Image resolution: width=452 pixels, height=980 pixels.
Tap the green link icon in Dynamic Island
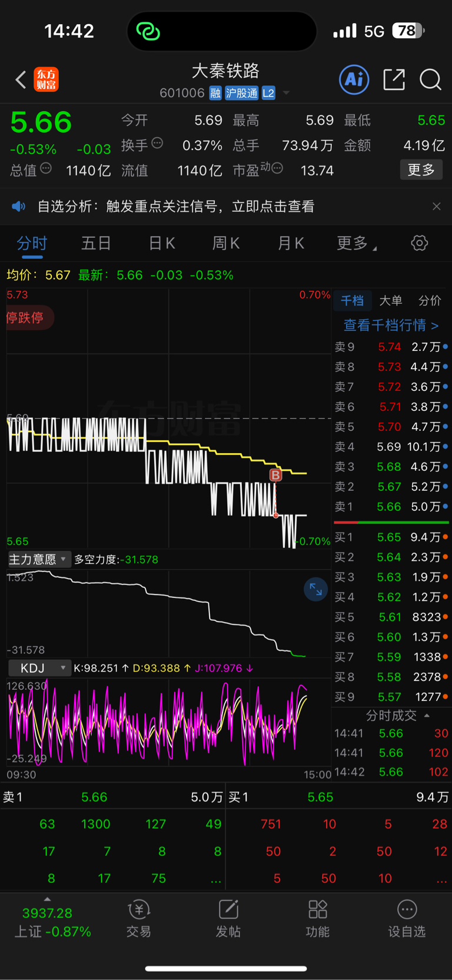148,31
